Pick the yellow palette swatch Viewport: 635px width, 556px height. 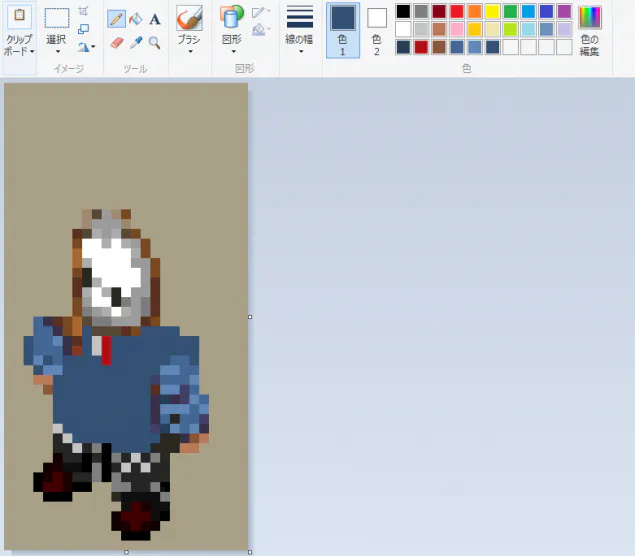(x=492, y=11)
